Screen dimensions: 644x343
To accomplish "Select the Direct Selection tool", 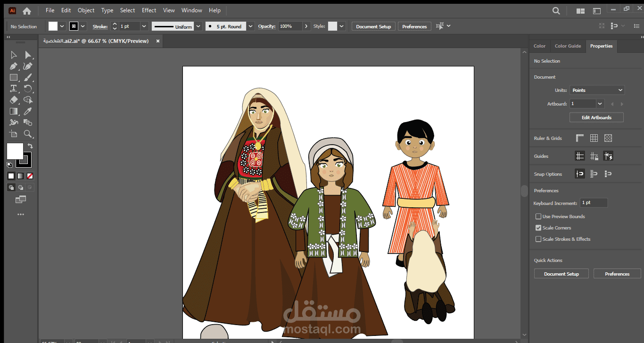I will click(28, 55).
